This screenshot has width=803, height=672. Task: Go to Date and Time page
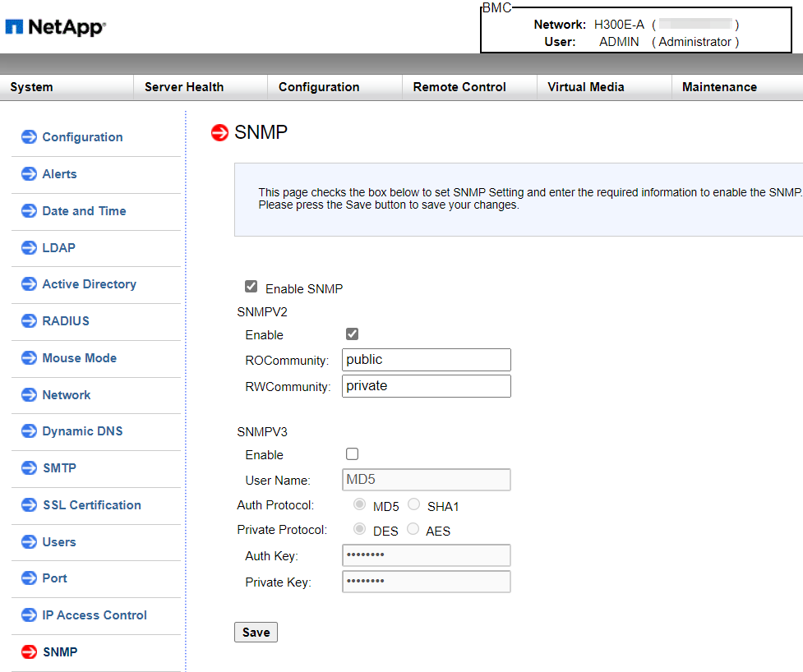(x=84, y=211)
